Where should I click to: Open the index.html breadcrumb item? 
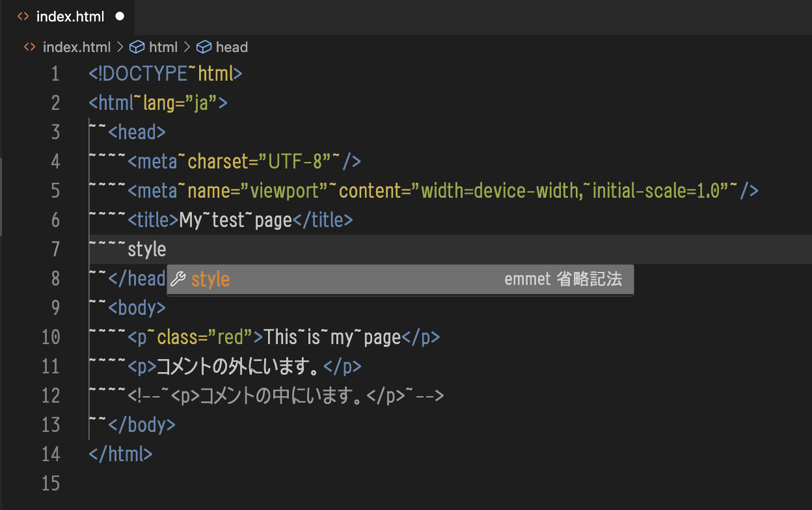(76, 47)
